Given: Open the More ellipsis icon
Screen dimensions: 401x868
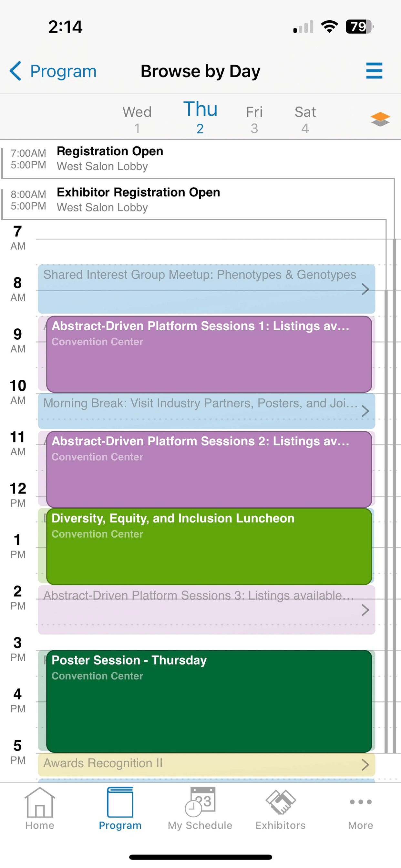Looking at the screenshot, I should 361,802.
